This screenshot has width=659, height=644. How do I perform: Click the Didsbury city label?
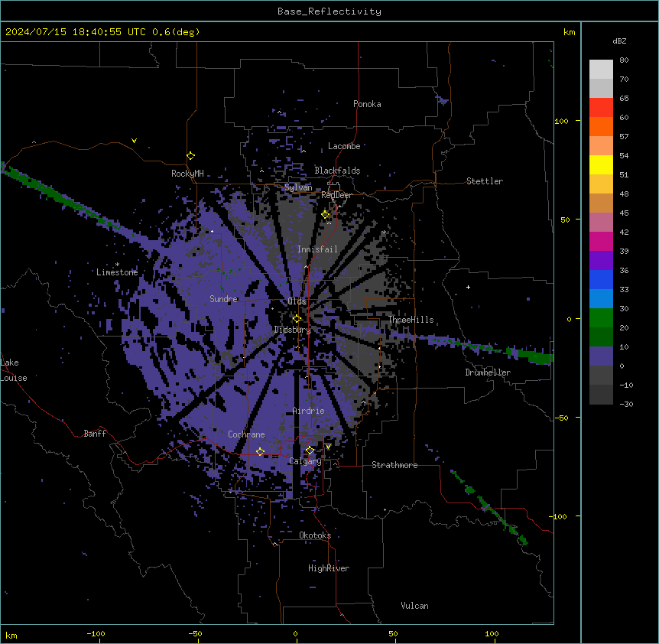tap(293, 330)
